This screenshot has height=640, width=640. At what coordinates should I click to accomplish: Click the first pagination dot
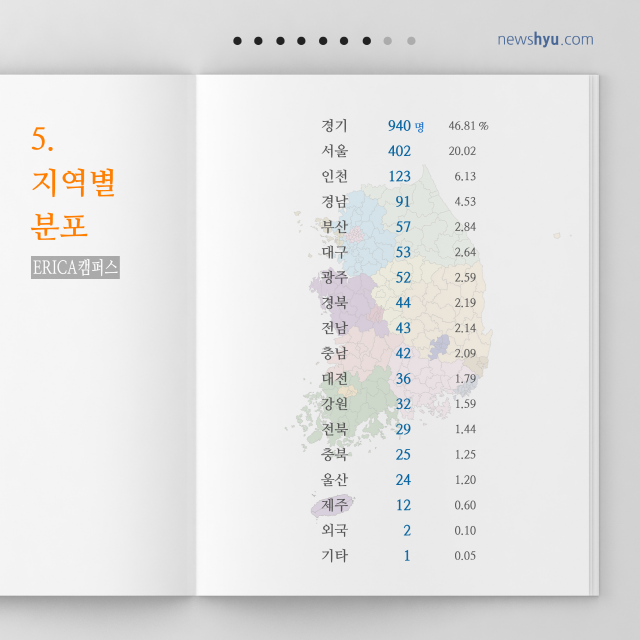[x=237, y=41]
